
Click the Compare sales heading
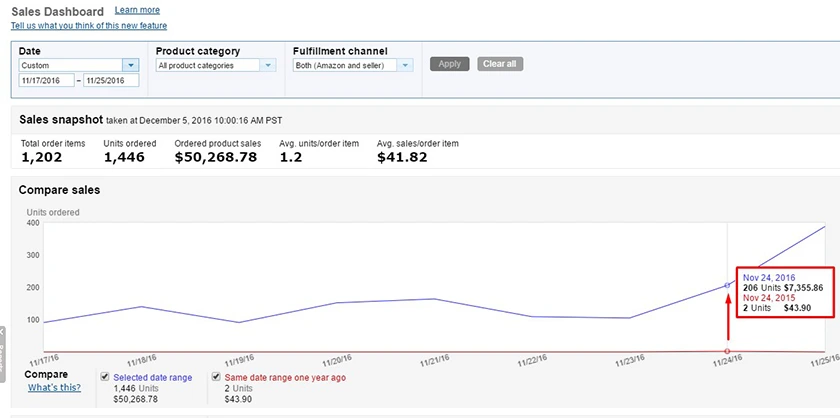coord(59,190)
